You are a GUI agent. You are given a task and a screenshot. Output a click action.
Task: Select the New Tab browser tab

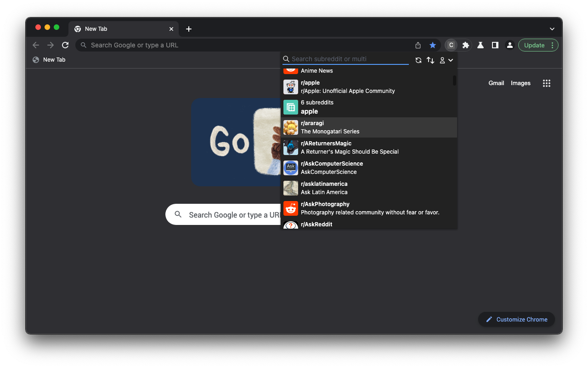(124, 29)
